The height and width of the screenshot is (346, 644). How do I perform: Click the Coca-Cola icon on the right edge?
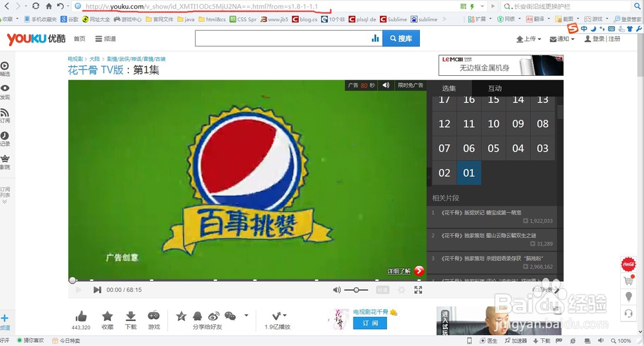coord(629,264)
